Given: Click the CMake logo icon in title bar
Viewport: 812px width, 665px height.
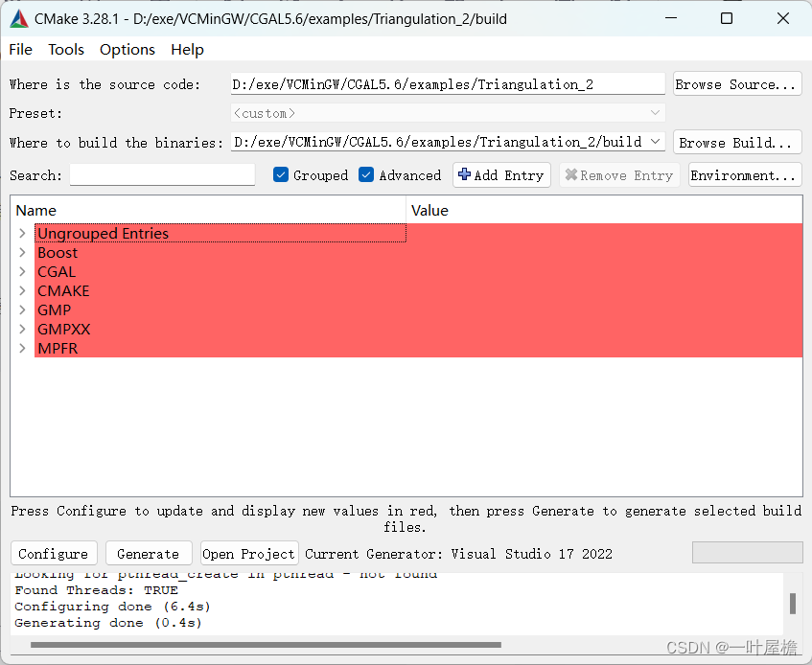Looking at the screenshot, I should click(x=19, y=19).
